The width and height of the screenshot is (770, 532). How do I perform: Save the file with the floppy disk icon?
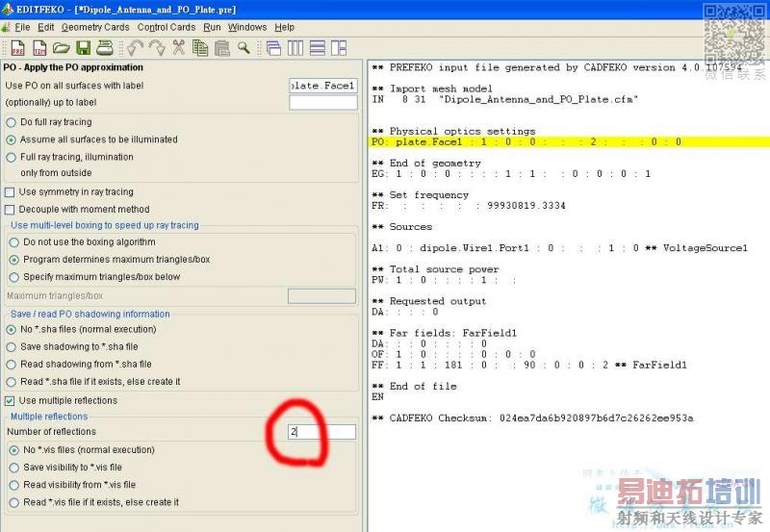click(83, 48)
